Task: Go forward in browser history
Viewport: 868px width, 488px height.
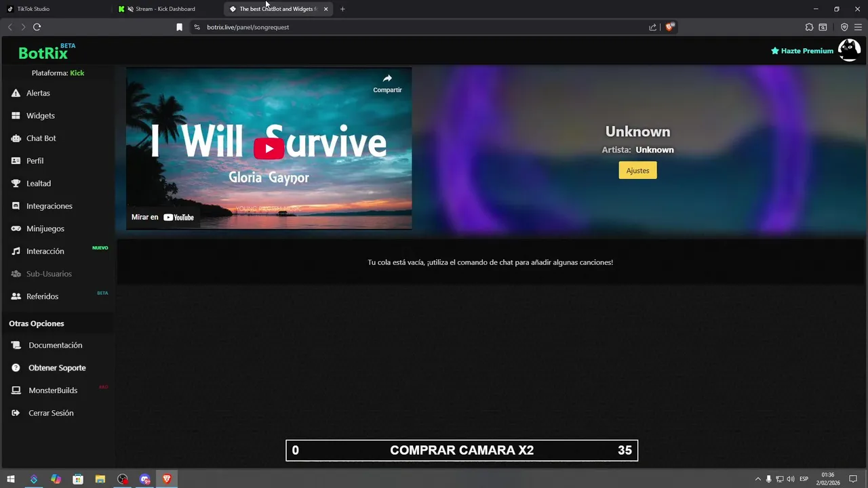Action: 23,27
